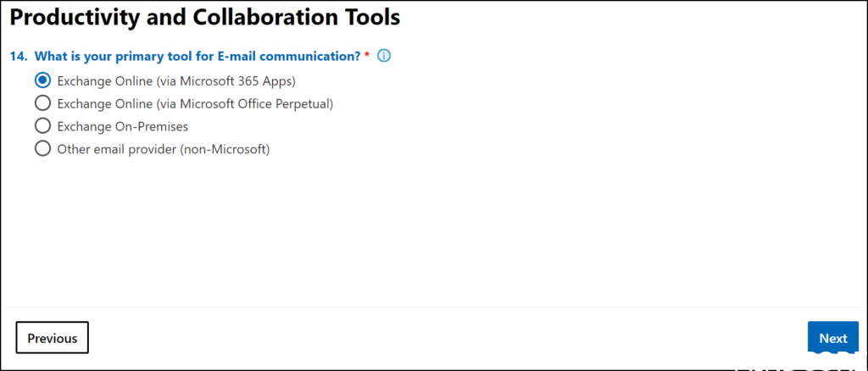Select Exchange Online via Microsoft 365 Apps radio
This screenshot has width=868, height=371.
(42, 81)
